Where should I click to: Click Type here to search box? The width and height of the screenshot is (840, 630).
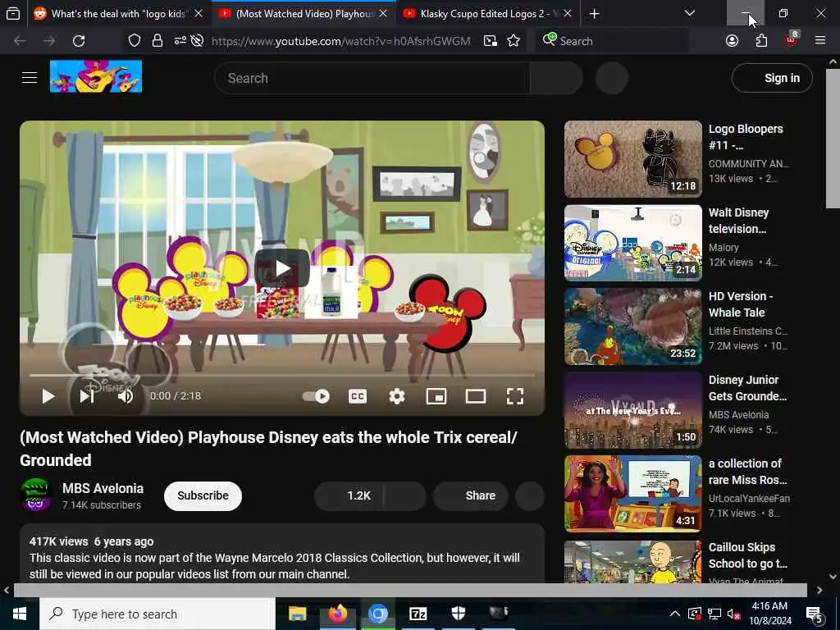pos(157,614)
